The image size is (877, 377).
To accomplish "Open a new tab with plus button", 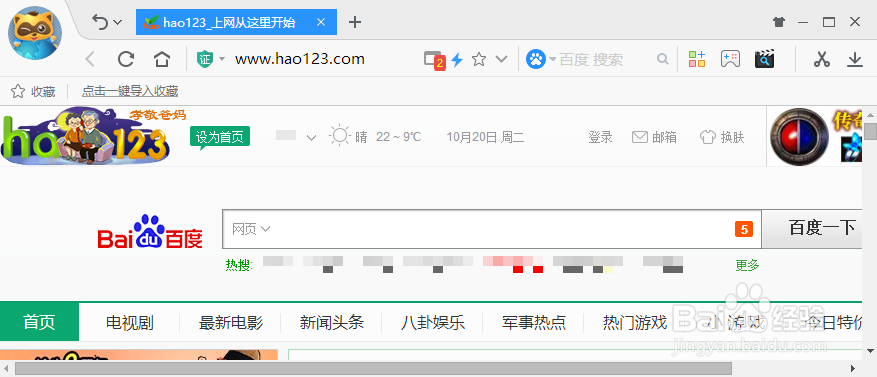I will [355, 22].
